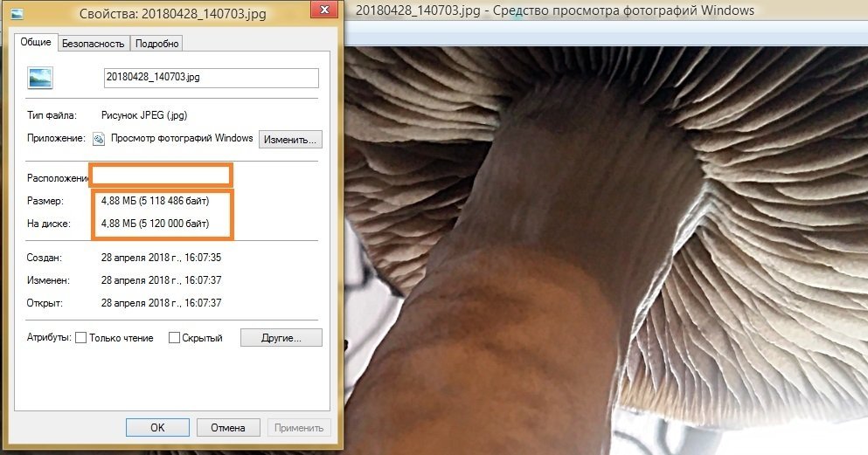
Task: Toggle the "Скрытый" attribute checkbox
Action: pos(174,338)
